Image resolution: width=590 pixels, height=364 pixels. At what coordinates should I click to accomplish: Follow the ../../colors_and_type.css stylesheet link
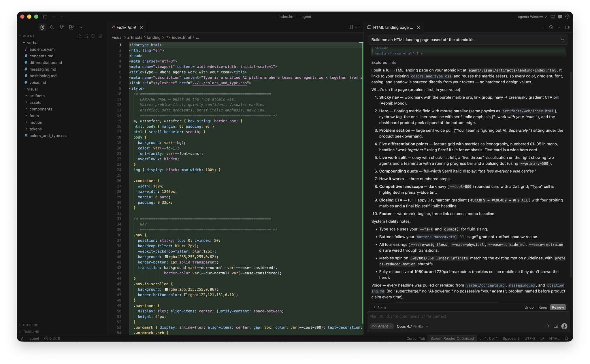click(x=219, y=83)
